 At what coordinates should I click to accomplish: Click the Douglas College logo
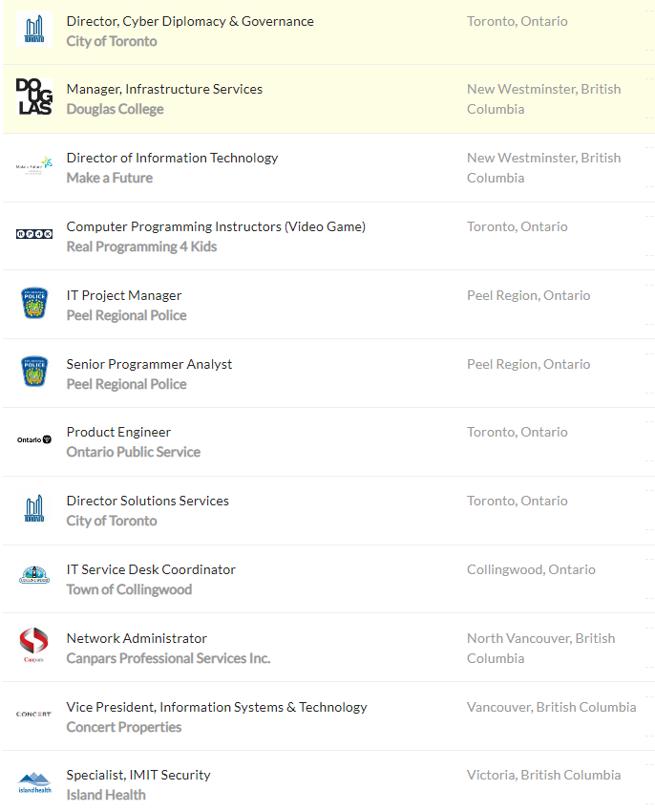34,98
